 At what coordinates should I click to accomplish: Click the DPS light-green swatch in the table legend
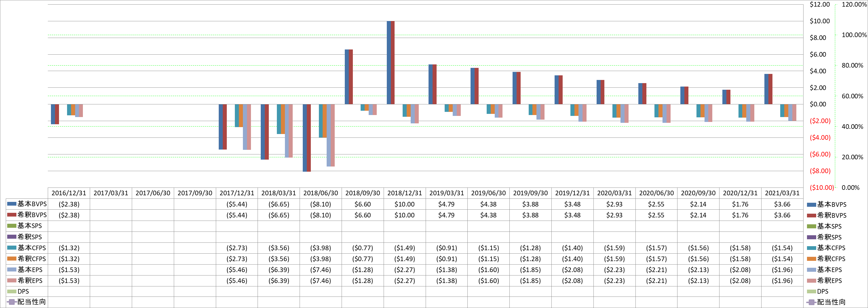pos(12,291)
